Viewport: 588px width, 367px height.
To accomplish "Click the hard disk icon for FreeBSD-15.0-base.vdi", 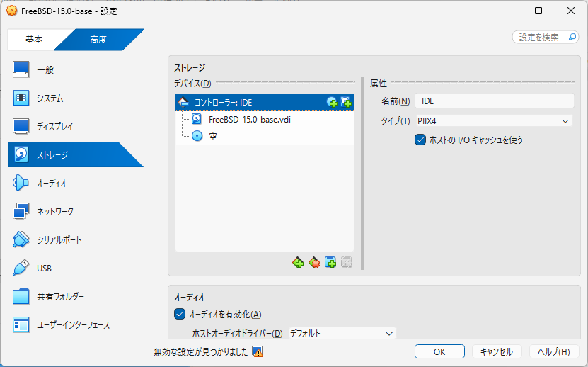I will 197,119.
